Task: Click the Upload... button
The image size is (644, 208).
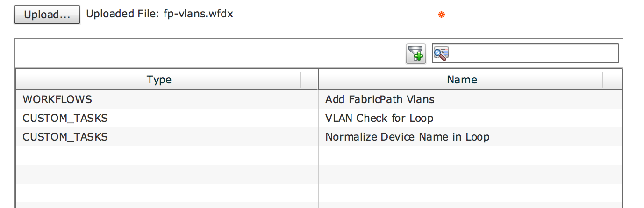Action: coord(47,15)
